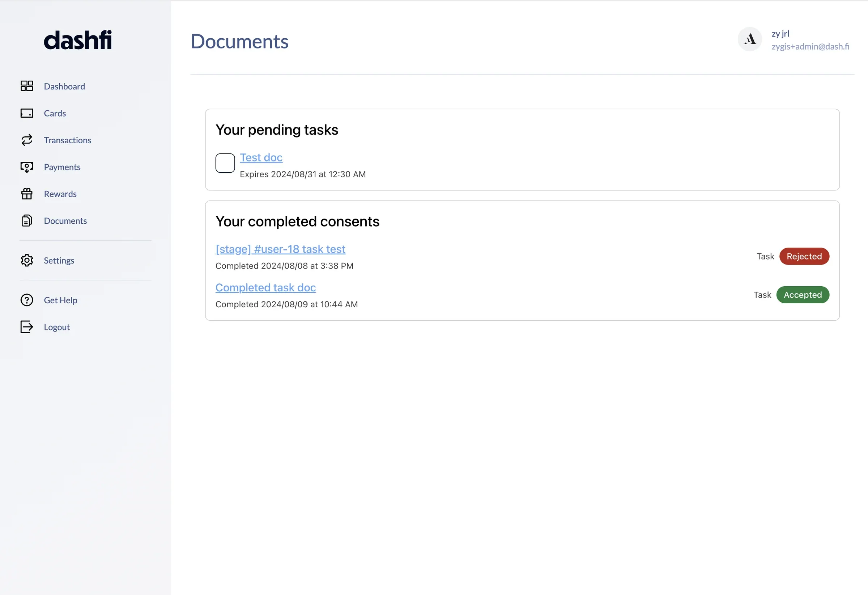Image resolution: width=868 pixels, height=595 pixels.
Task: Navigate to Payments
Action: point(62,167)
